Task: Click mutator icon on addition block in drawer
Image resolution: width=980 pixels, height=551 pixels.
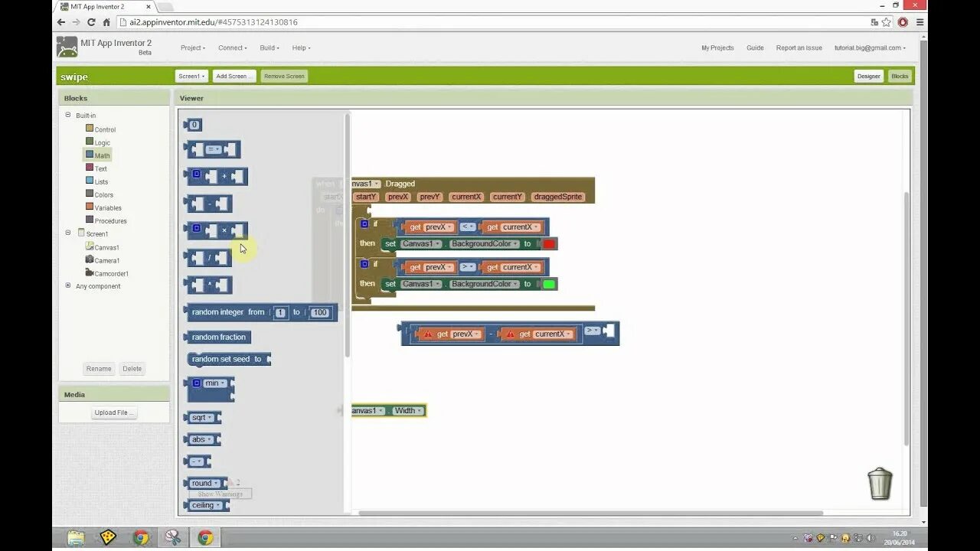Action: tap(196, 174)
